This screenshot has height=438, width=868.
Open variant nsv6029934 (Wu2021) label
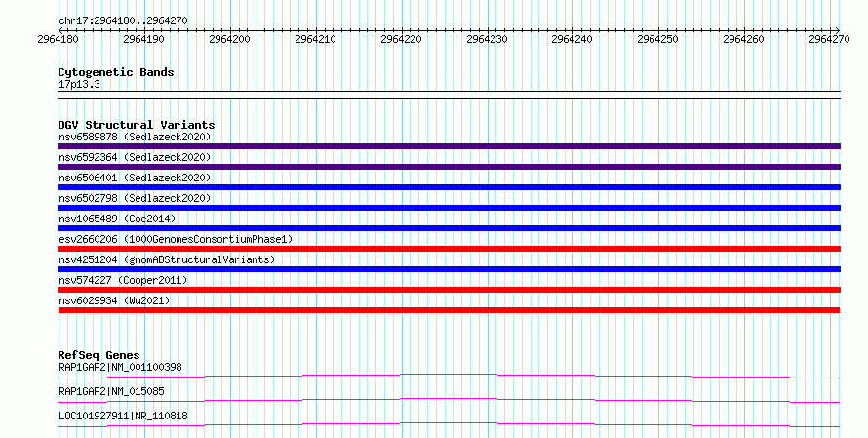114,300
